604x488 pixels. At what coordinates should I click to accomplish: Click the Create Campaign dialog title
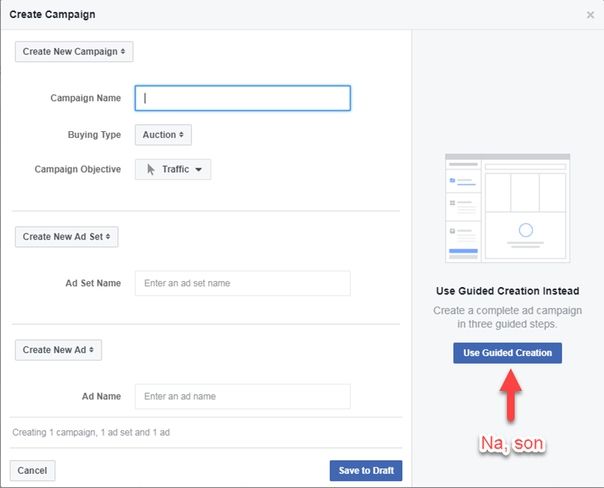(x=52, y=15)
